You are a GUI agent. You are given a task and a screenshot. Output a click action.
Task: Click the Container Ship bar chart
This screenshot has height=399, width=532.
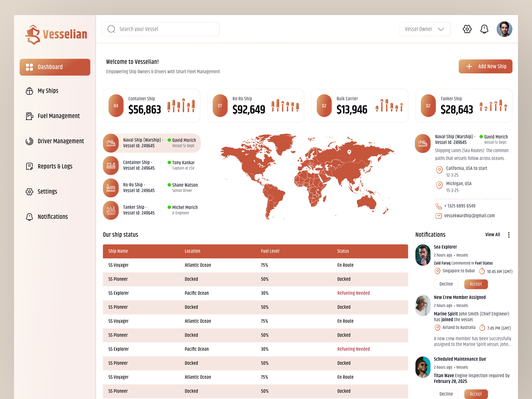point(181,105)
